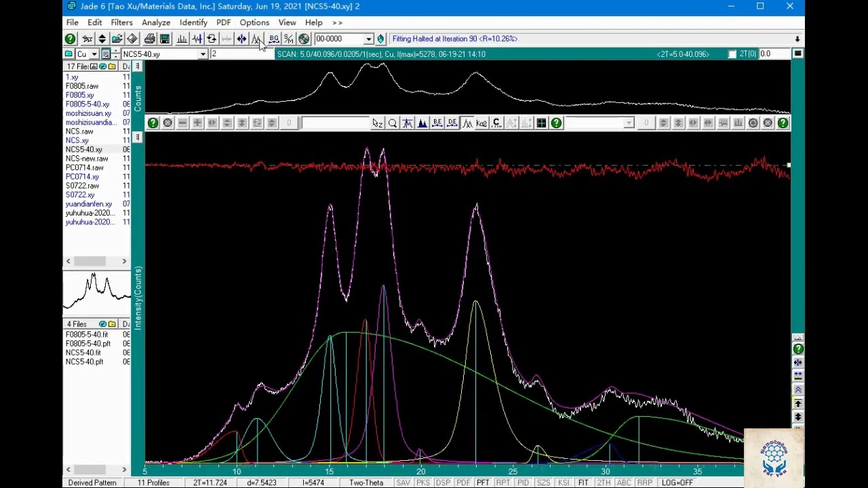Click the magnifier zoom tool icon
The height and width of the screenshot is (488, 868).
click(x=392, y=123)
